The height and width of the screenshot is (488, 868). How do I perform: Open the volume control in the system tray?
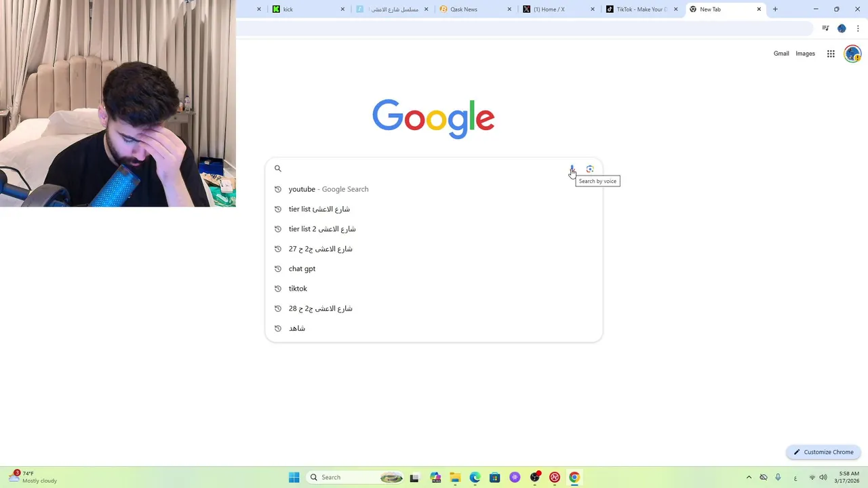pyautogui.click(x=823, y=477)
